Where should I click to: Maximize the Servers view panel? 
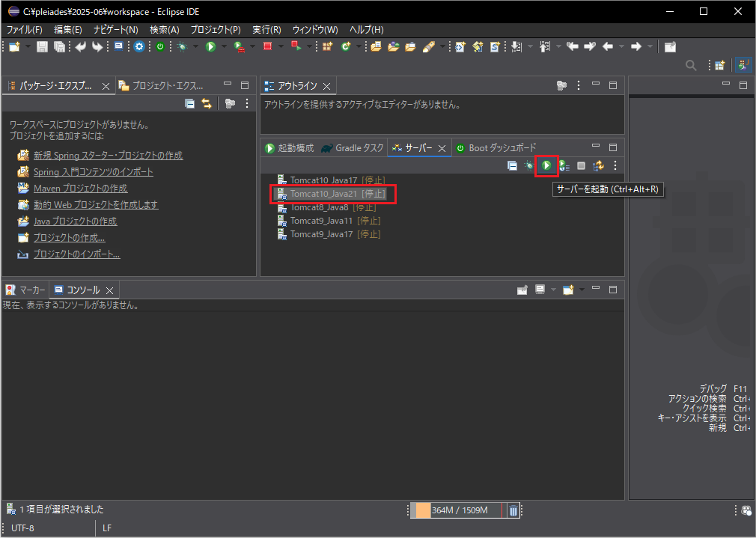(612, 147)
